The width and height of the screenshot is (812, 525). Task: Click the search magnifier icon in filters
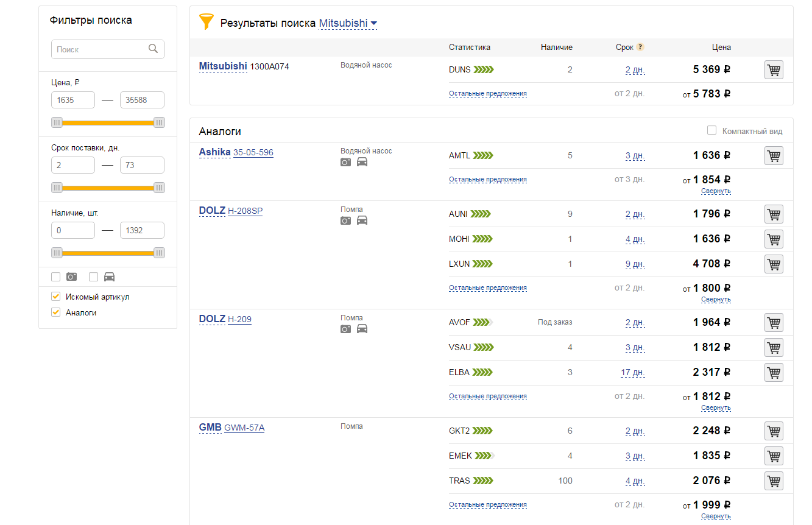tap(154, 49)
